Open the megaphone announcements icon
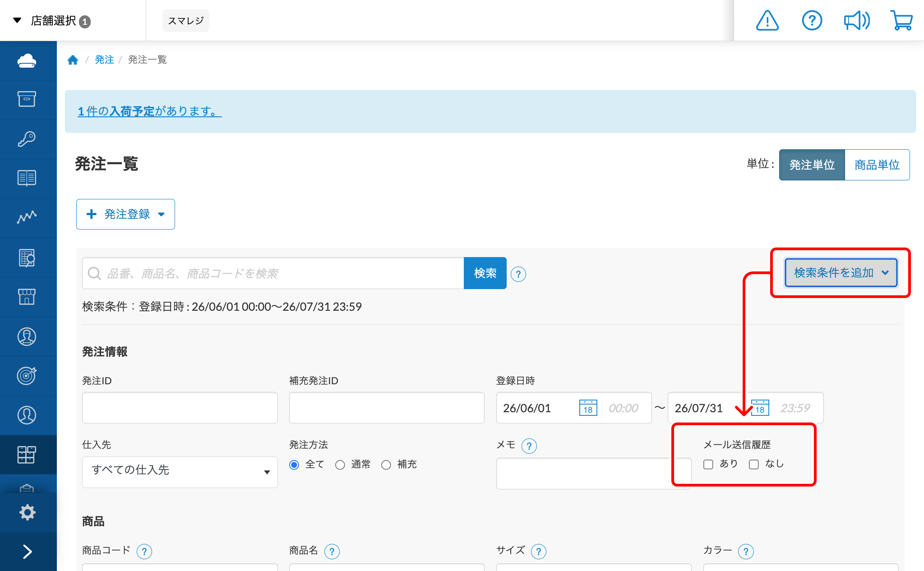This screenshot has width=924, height=571. (x=857, y=21)
